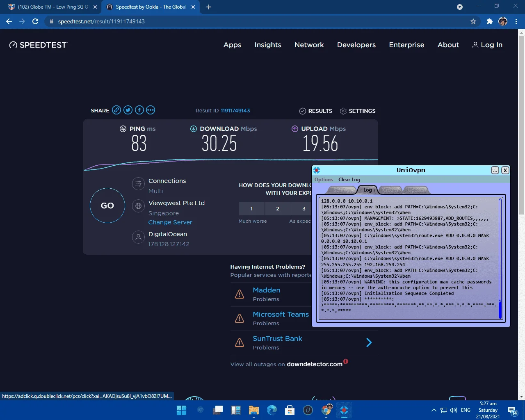Open Microsoft Store from the taskbar

click(x=290, y=410)
